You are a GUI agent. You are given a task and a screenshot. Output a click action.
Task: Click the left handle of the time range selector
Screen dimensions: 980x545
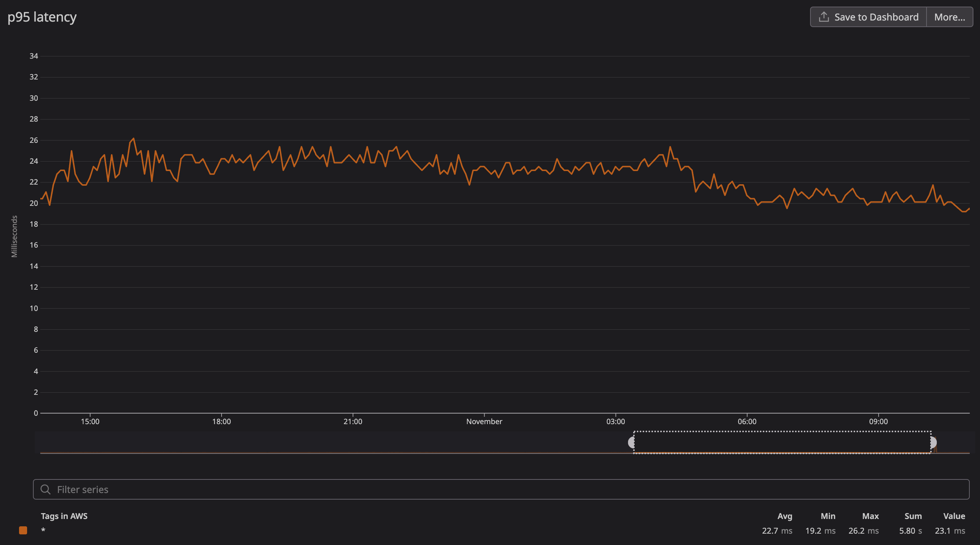click(x=631, y=442)
